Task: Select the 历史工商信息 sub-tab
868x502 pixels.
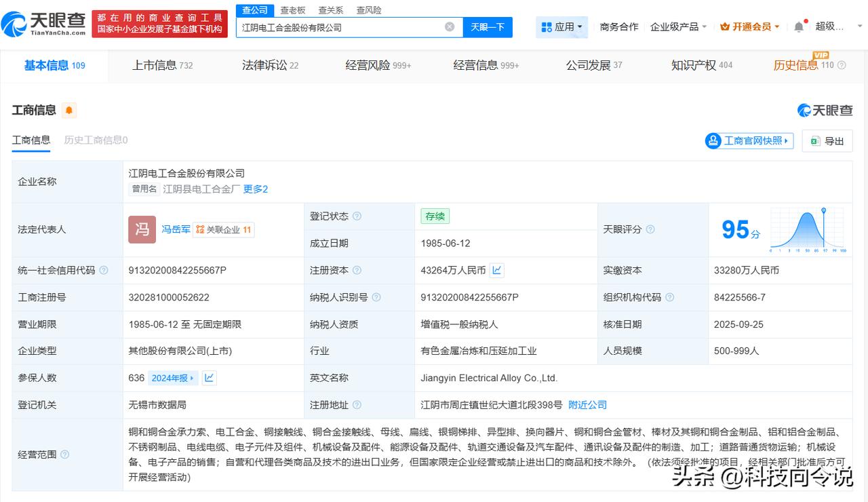Action: [x=96, y=140]
